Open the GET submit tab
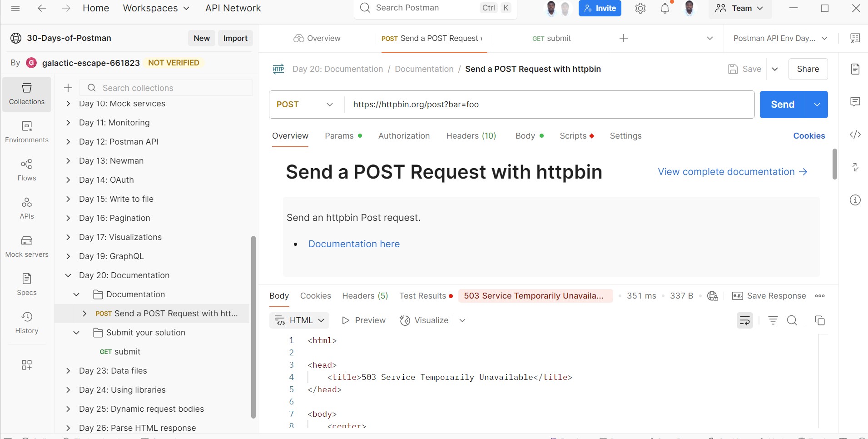This screenshot has width=868, height=439. coord(551,38)
